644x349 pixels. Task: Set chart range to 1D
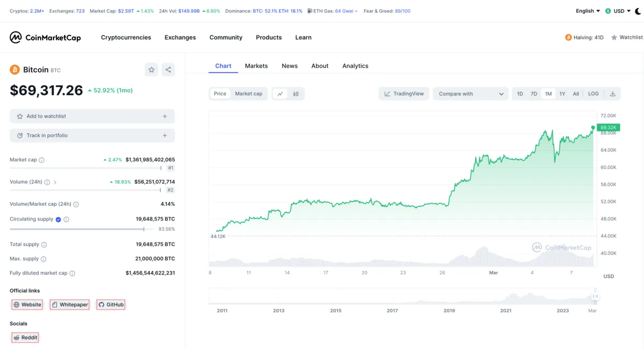520,94
